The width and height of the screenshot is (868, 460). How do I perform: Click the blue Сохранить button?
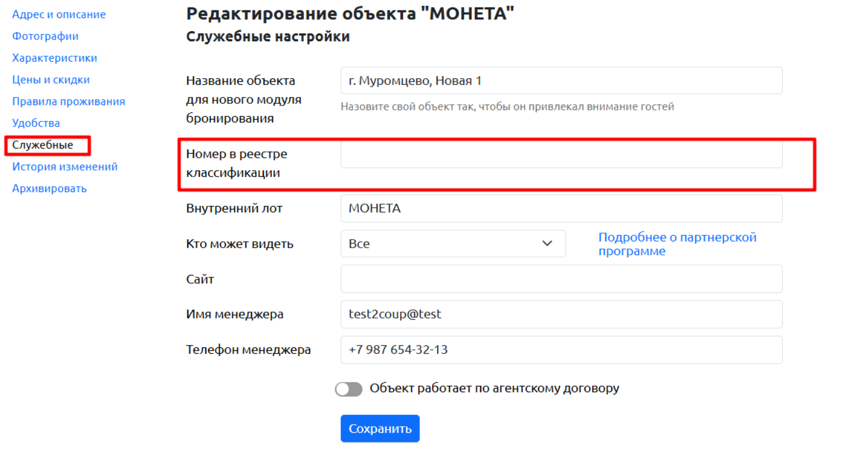(x=380, y=429)
